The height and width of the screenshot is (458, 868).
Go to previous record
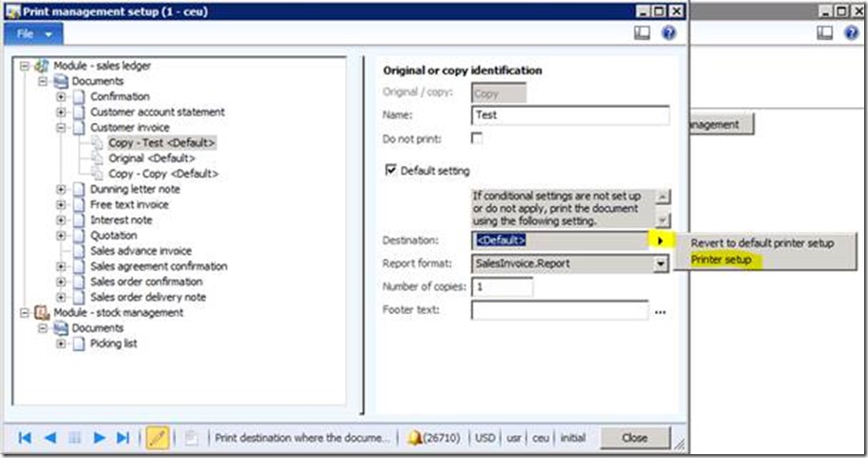pyautogui.click(x=50, y=438)
